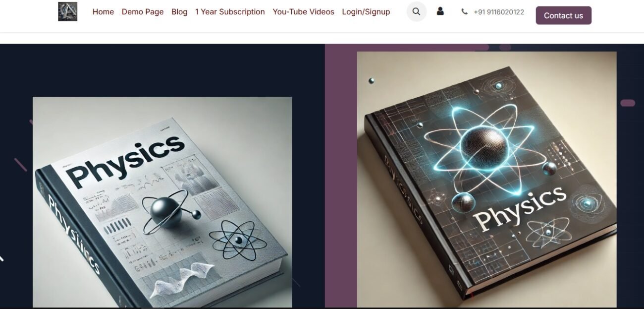Click the phone handset icon
Screen dimensions: 644x309
(464, 12)
